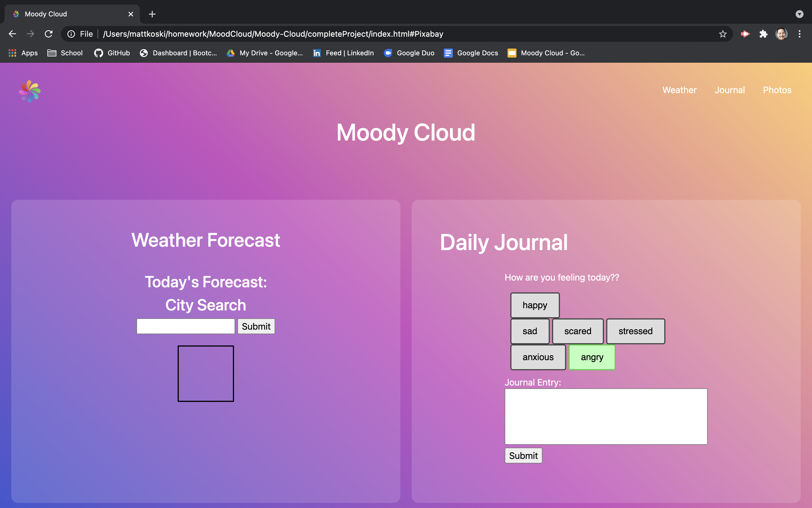812x508 pixels.
Task: Focus the City Search input field
Action: (186, 326)
